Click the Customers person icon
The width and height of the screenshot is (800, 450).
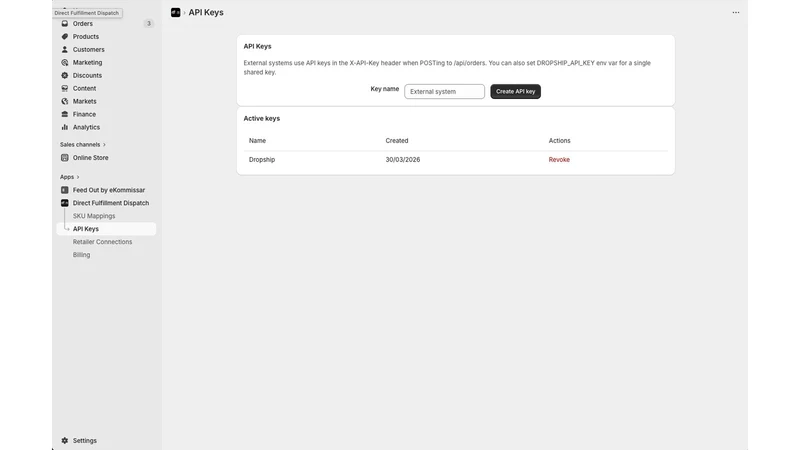click(65, 49)
